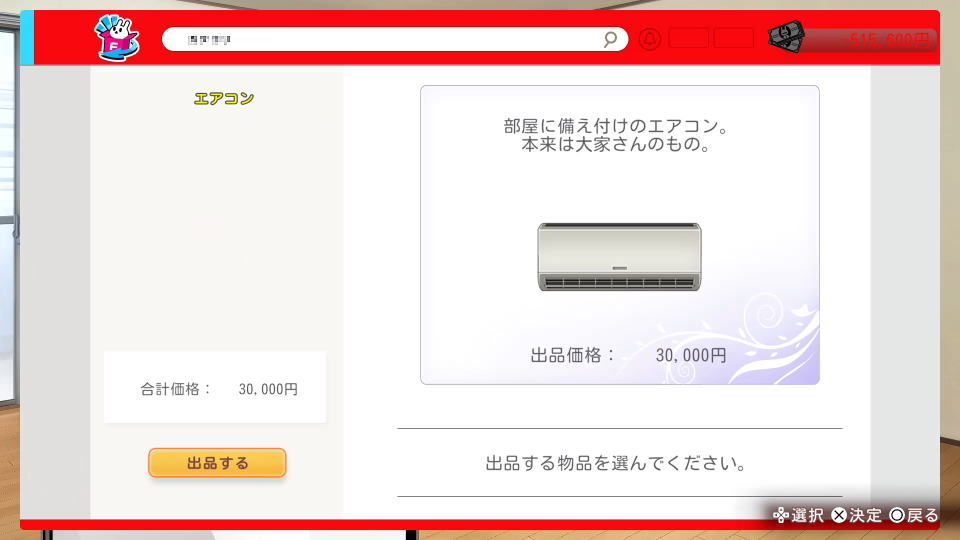
Task: Click the X 決定 confirm icon
Action: 839,516
